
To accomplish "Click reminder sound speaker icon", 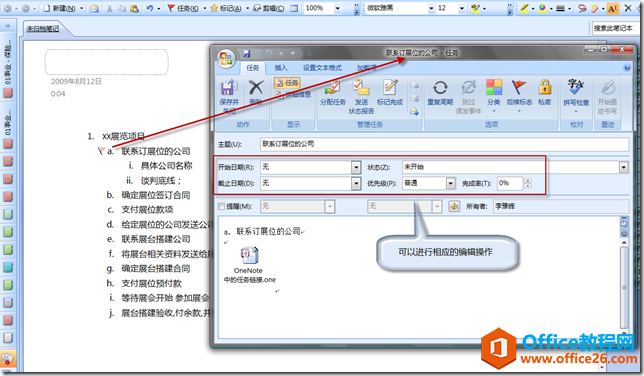I will pyautogui.click(x=454, y=206).
